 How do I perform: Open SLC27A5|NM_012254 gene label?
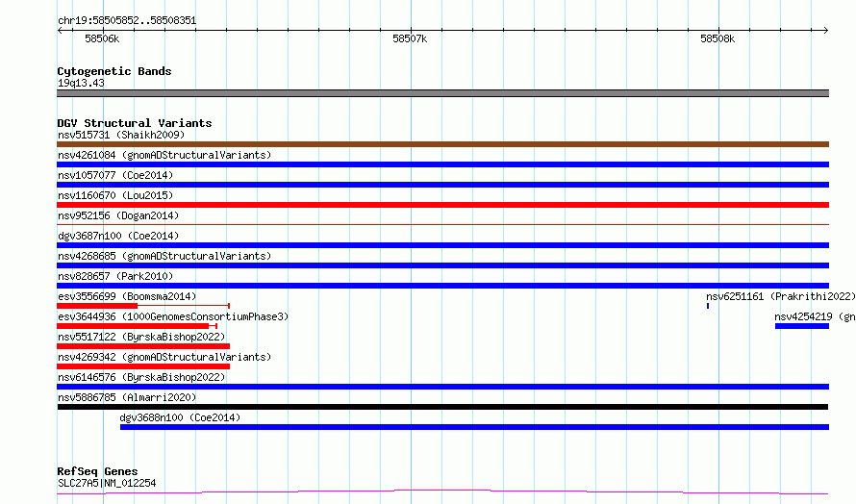point(107,483)
